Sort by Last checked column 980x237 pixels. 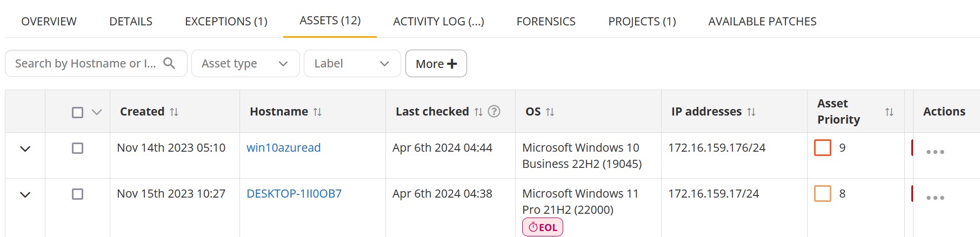point(478,112)
